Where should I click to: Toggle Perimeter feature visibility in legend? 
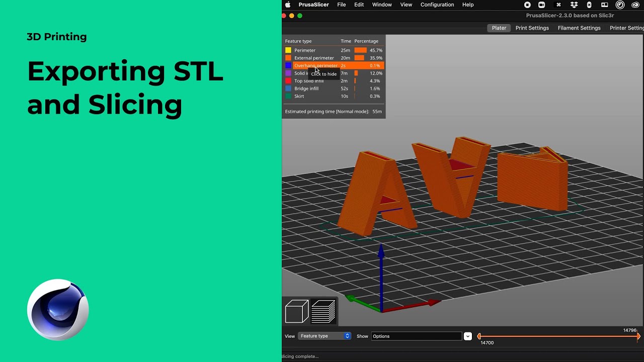point(334,50)
